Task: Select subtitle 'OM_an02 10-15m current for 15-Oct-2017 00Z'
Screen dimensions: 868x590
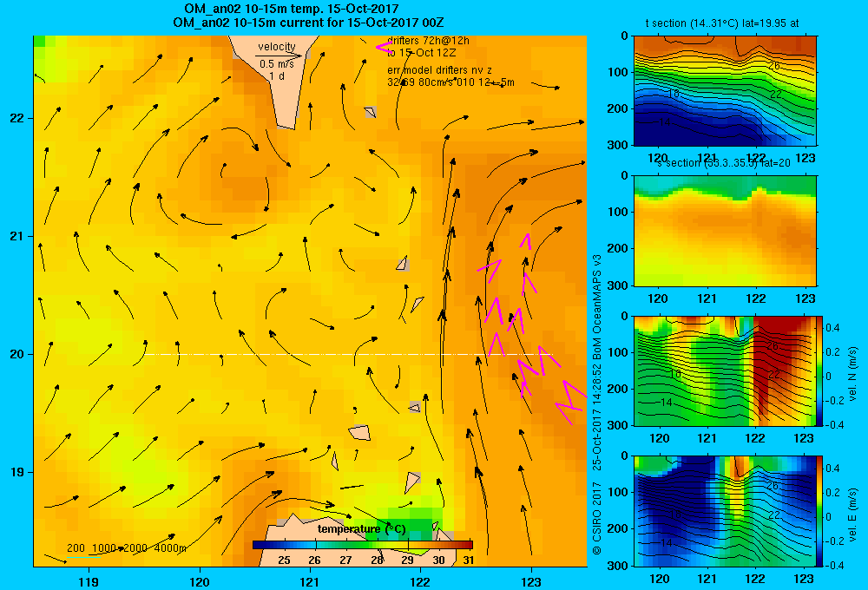Action: (308, 23)
